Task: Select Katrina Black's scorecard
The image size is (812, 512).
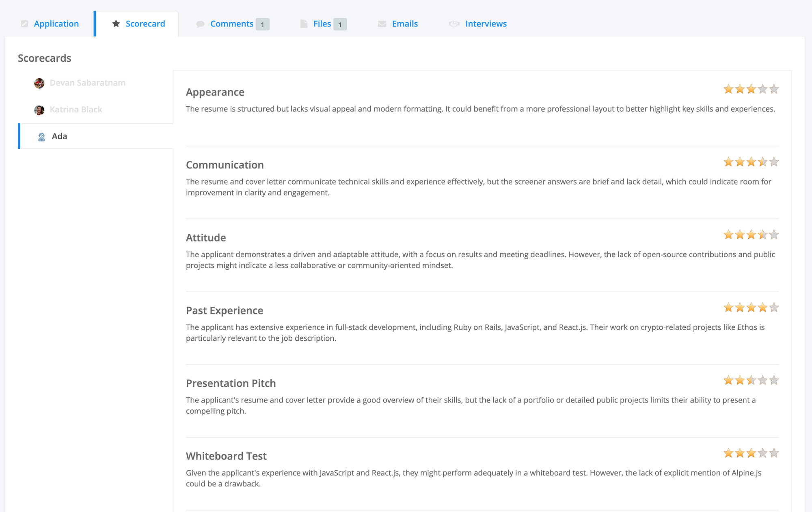Action: click(x=96, y=110)
